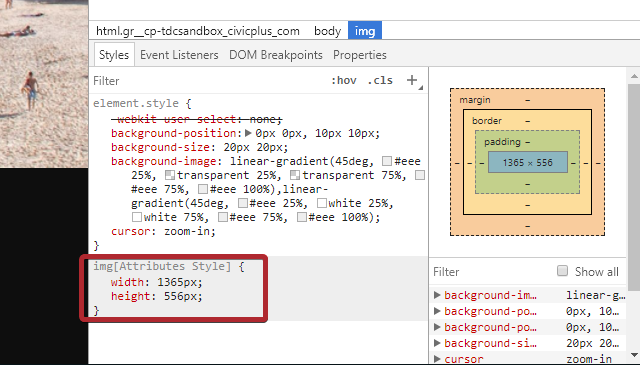Click the New Style Rule plus icon
The width and height of the screenshot is (640, 365).
[412, 80]
